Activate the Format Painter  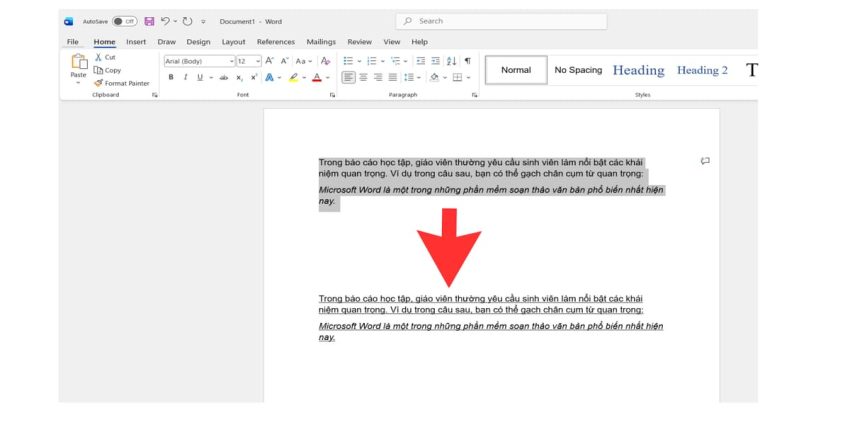pos(122,83)
